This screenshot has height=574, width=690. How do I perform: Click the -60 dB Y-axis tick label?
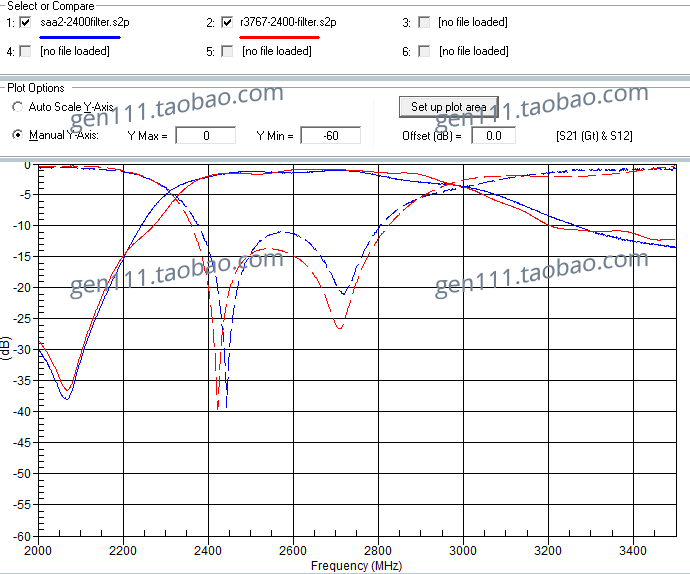pyautogui.click(x=22, y=537)
